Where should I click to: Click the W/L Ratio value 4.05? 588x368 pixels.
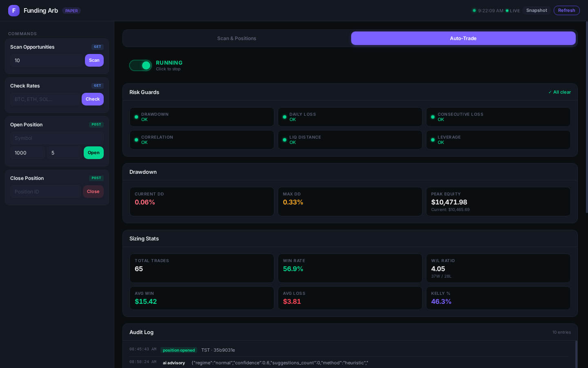pos(438,269)
